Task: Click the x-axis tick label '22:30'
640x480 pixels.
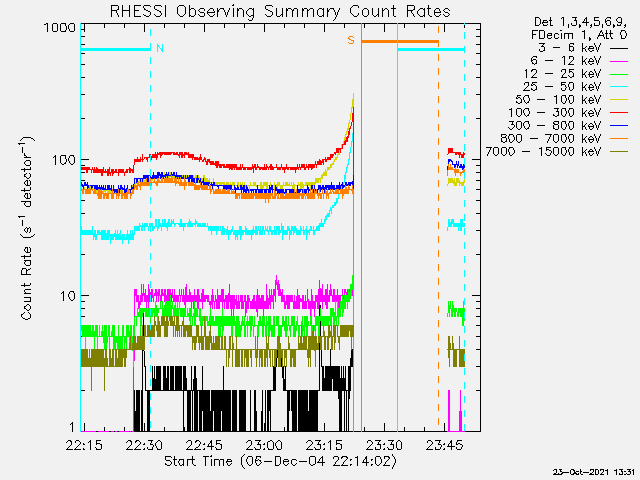Action: click(x=144, y=445)
